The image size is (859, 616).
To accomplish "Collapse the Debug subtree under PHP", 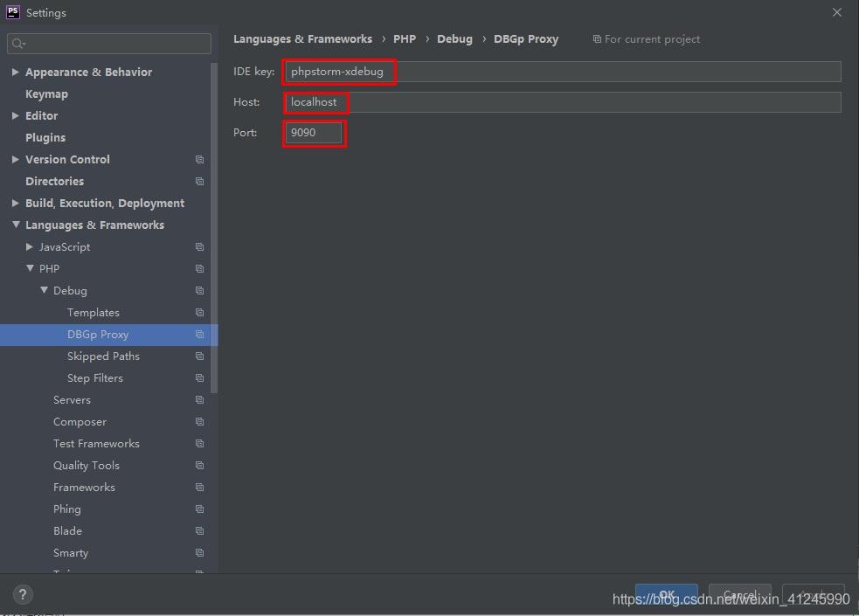I will click(44, 291).
